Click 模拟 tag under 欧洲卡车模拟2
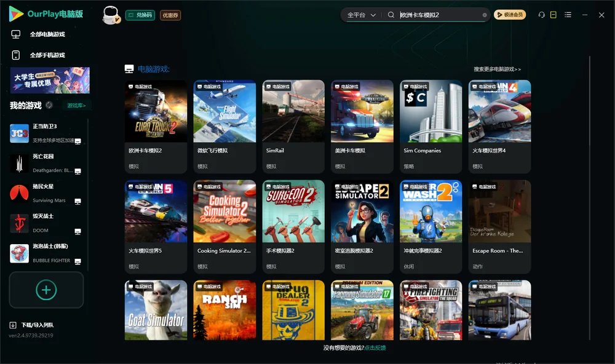615x364 pixels. (x=133, y=166)
